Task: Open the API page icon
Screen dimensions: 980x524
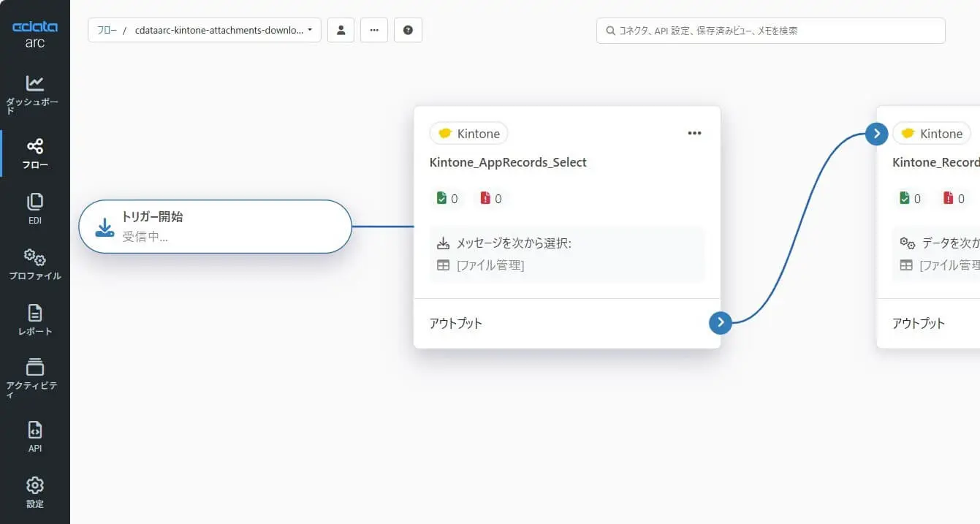Action: 34,430
